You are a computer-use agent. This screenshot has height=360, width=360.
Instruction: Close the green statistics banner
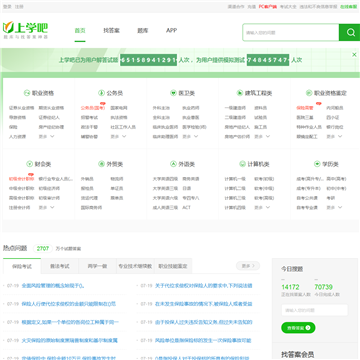354,55
